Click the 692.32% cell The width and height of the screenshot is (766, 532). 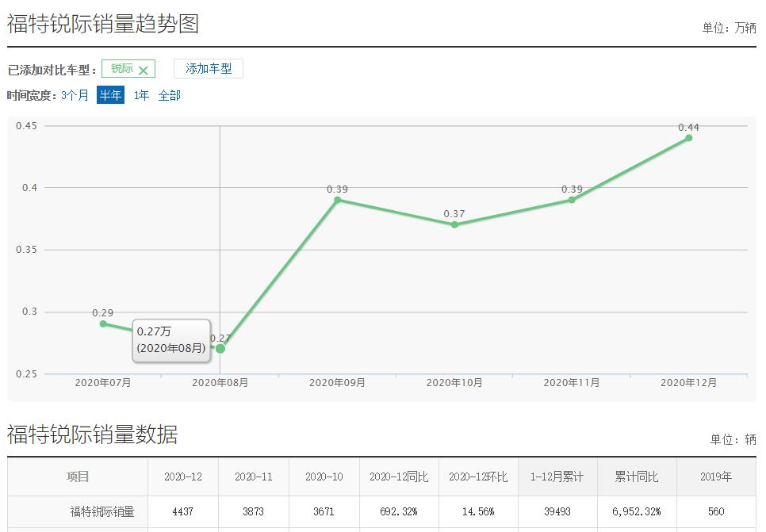click(399, 511)
